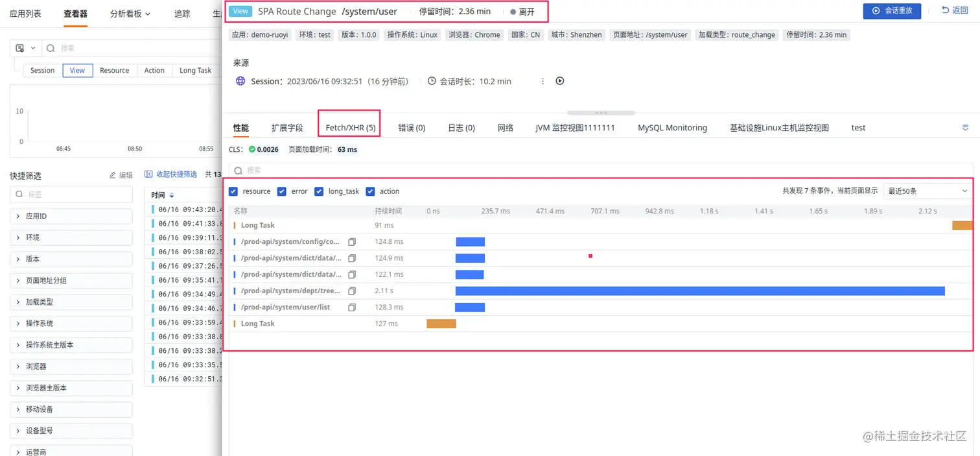The height and width of the screenshot is (456, 980).
Task: Click the globe Session source icon
Action: pyautogui.click(x=240, y=81)
